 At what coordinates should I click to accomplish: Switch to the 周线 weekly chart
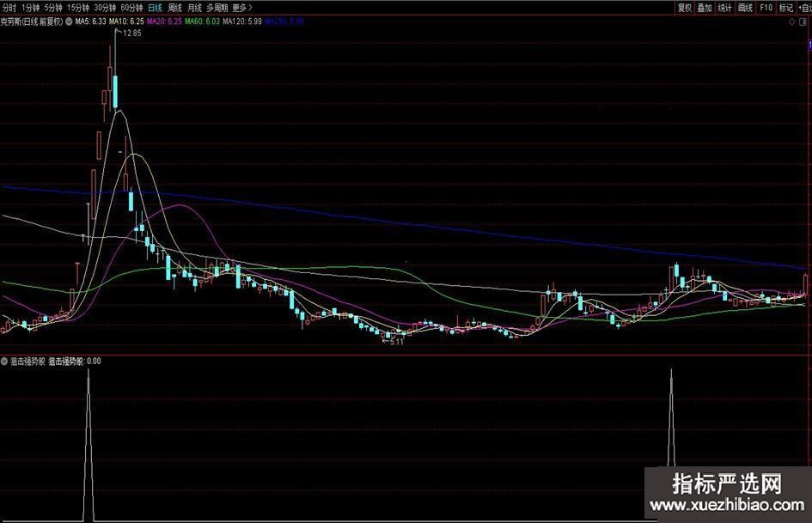[x=174, y=8]
